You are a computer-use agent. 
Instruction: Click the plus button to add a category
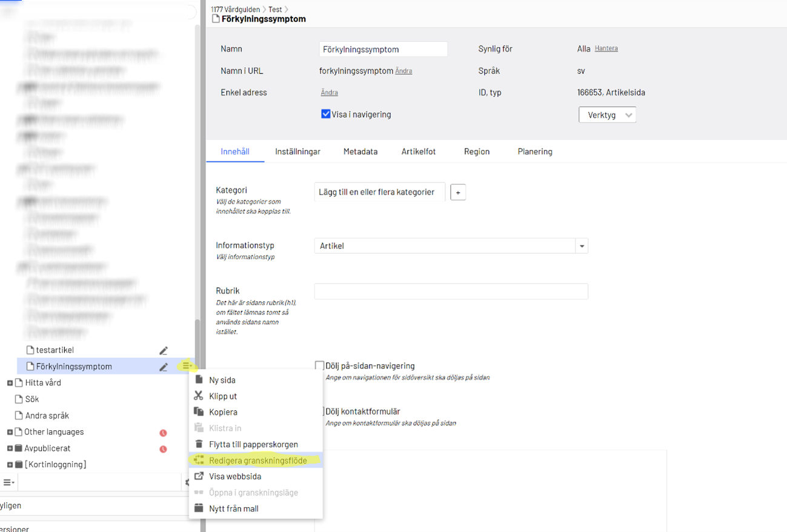point(458,193)
